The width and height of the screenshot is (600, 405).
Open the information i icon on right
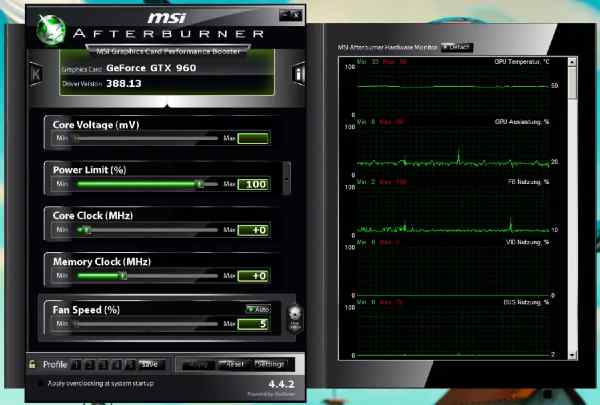click(298, 74)
